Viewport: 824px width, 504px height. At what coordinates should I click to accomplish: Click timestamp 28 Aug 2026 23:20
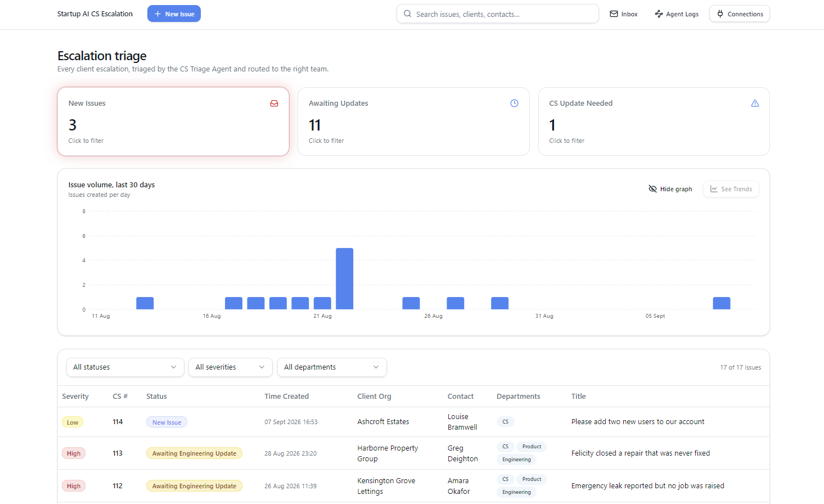[290, 453]
